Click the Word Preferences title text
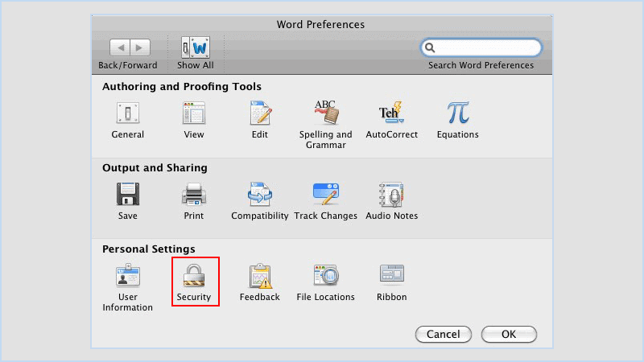This screenshot has width=644, height=362. [x=320, y=25]
